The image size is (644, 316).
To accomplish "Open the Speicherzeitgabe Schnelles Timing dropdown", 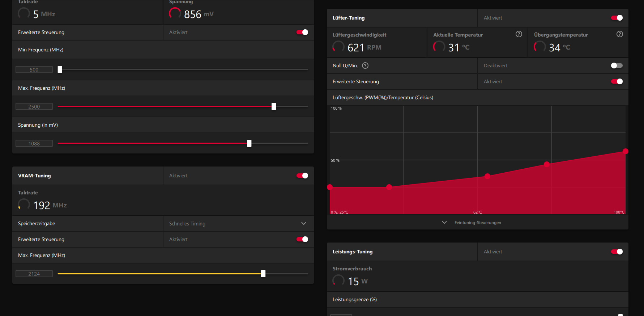I will (x=238, y=224).
